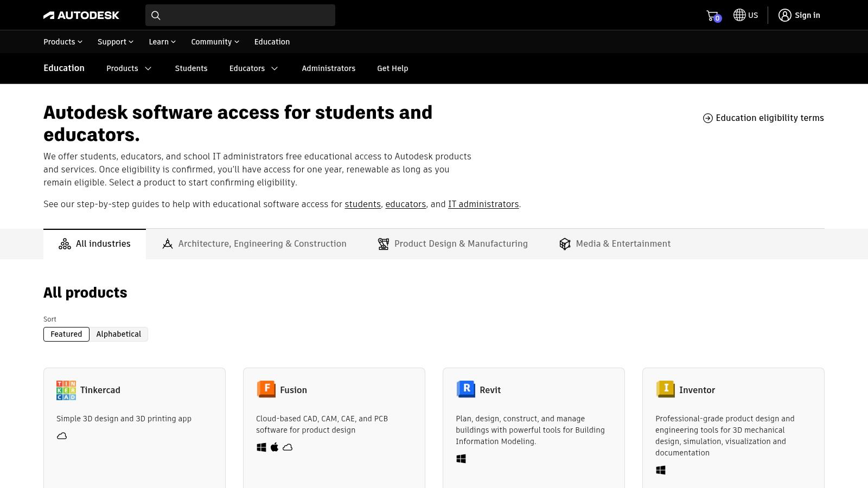Select the Featured sort option
The width and height of the screenshot is (868, 488).
[66, 334]
